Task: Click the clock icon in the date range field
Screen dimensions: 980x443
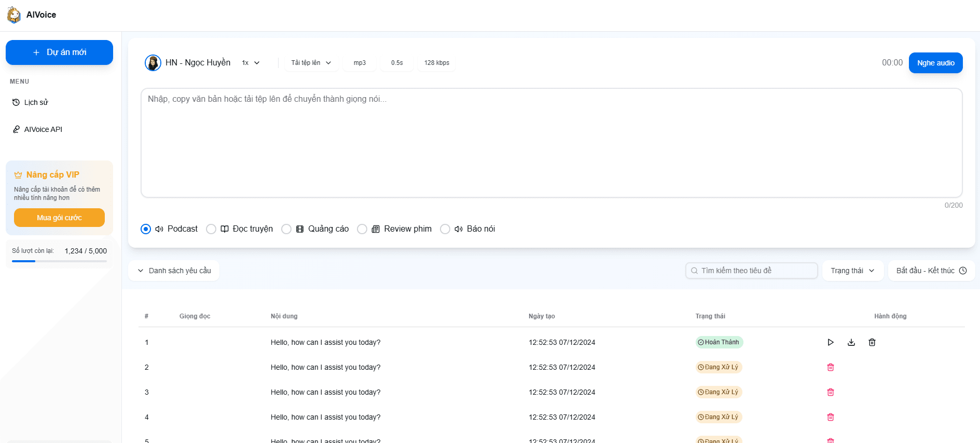Action: tap(963, 271)
